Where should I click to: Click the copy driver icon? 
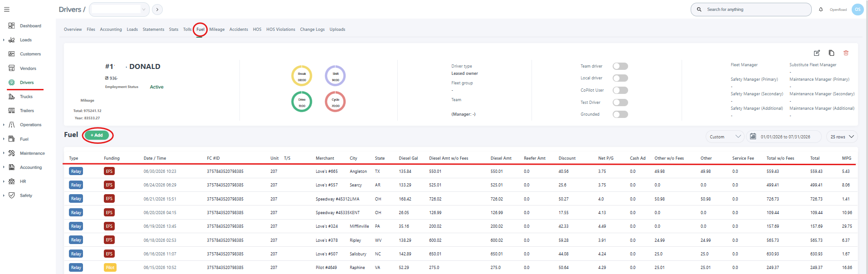click(831, 53)
